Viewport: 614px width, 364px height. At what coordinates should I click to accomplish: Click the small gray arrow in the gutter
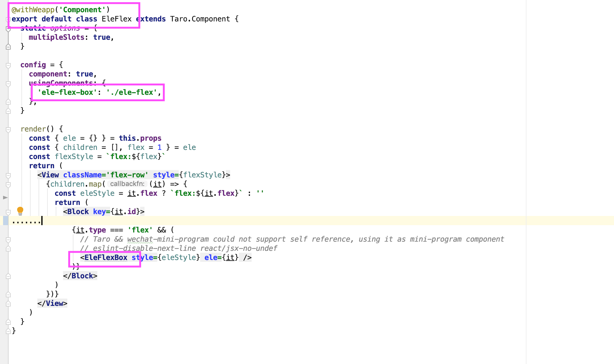pyautogui.click(x=5, y=198)
